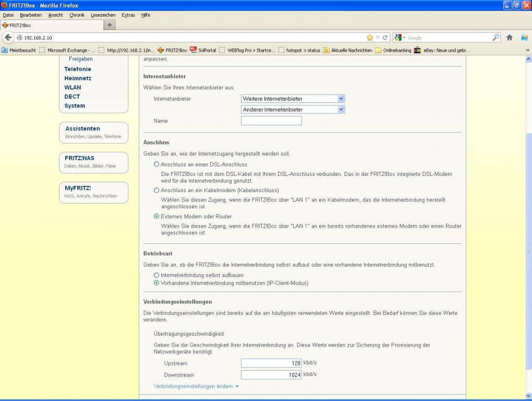
Task: Click the Upstream speed field
Action: [x=271, y=363]
